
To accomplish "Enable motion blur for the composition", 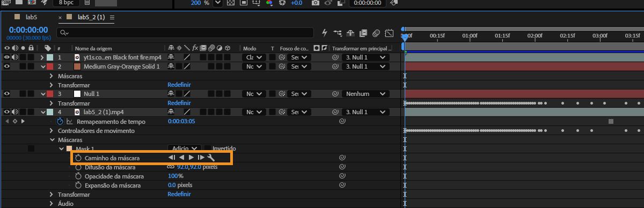I will (376, 33).
